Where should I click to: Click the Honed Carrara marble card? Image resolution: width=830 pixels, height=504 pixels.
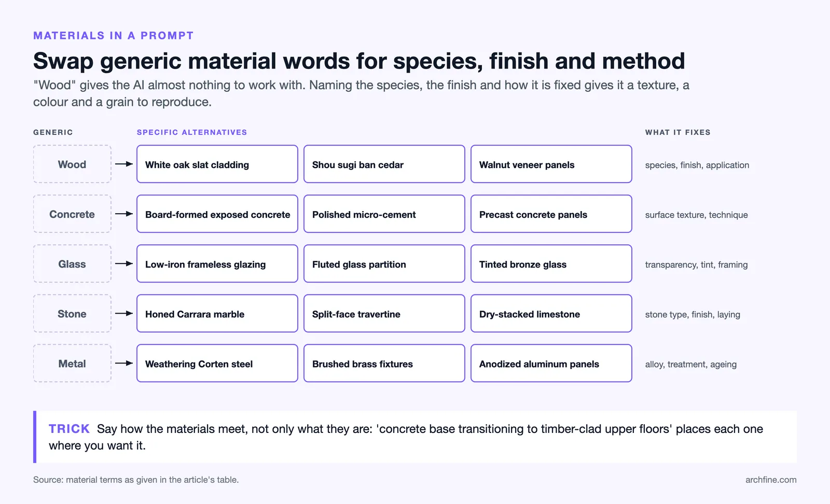coord(217,313)
